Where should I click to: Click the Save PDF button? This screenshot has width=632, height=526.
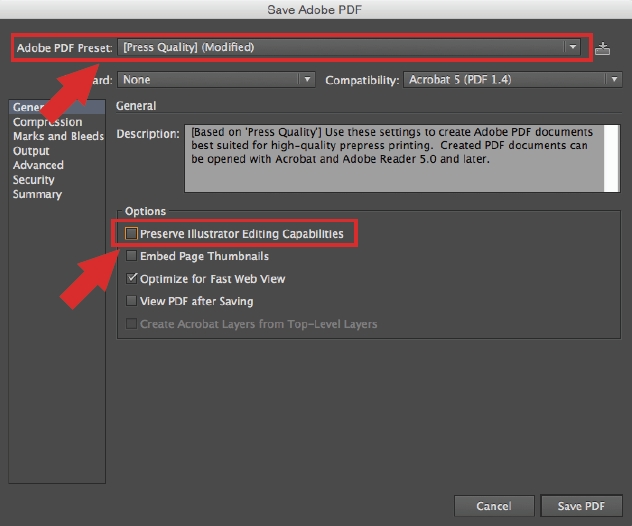tap(582, 506)
